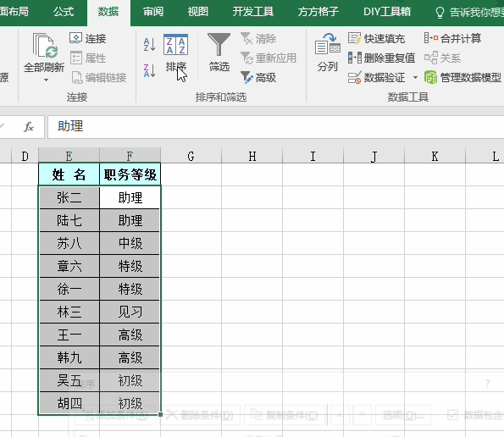Select 见习 cell next to 林三
Image resolution: width=504 pixels, height=437 pixels.
[130, 312]
